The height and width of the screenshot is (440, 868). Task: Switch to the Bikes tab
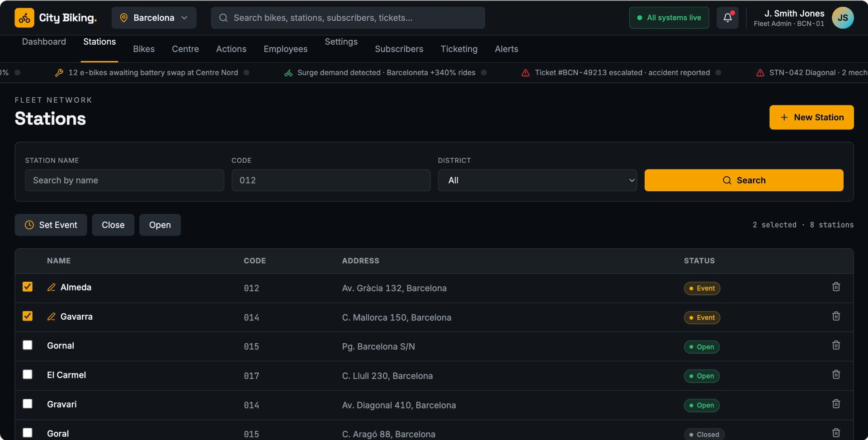(144, 49)
